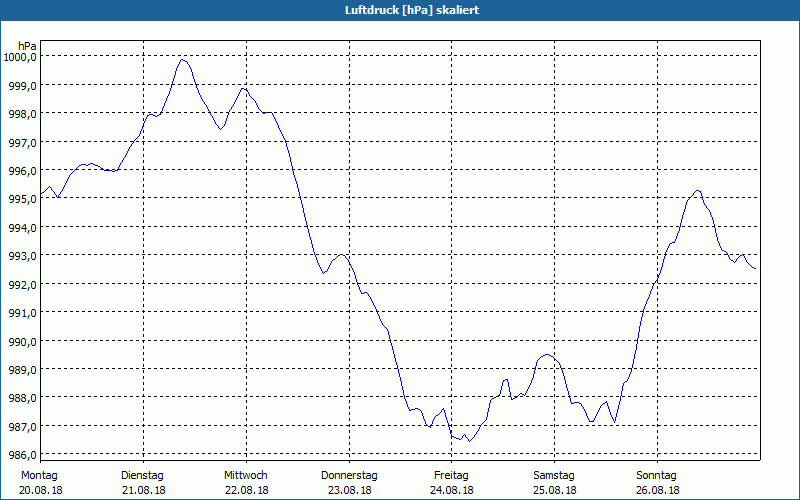This screenshot has height=500, width=800.
Task: Click the "998,0" y-axis value
Action: pyautogui.click(x=22, y=114)
